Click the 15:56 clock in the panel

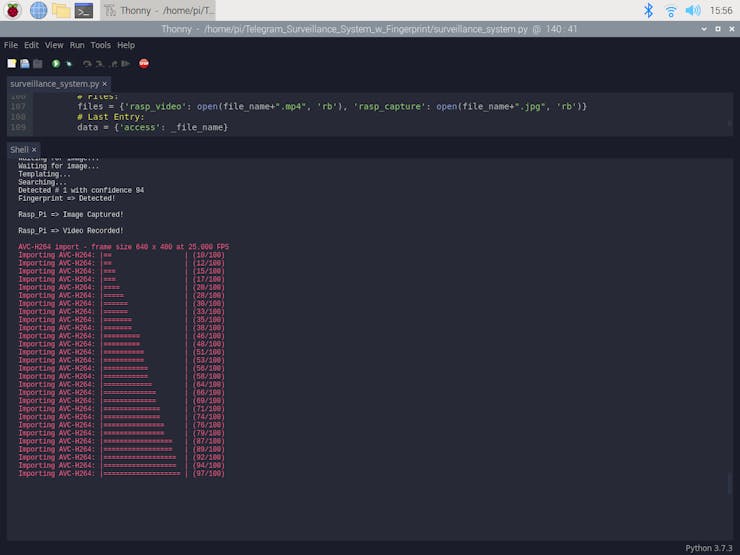coord(721,10)
